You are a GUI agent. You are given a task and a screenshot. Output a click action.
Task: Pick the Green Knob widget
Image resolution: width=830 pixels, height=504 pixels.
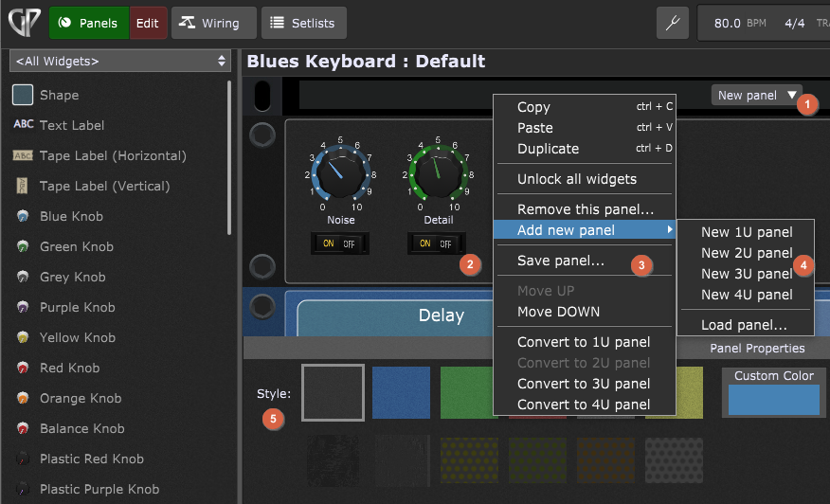(63, 246)
